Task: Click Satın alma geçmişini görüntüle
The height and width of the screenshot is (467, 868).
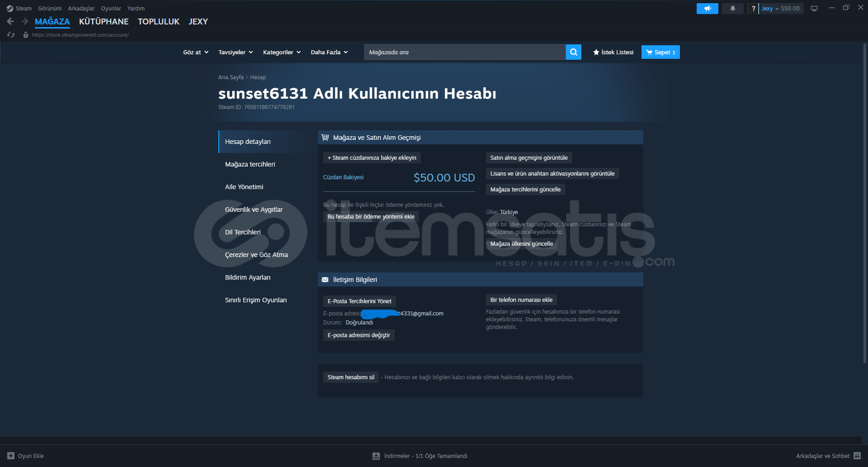Action: [x=529, y=158]
